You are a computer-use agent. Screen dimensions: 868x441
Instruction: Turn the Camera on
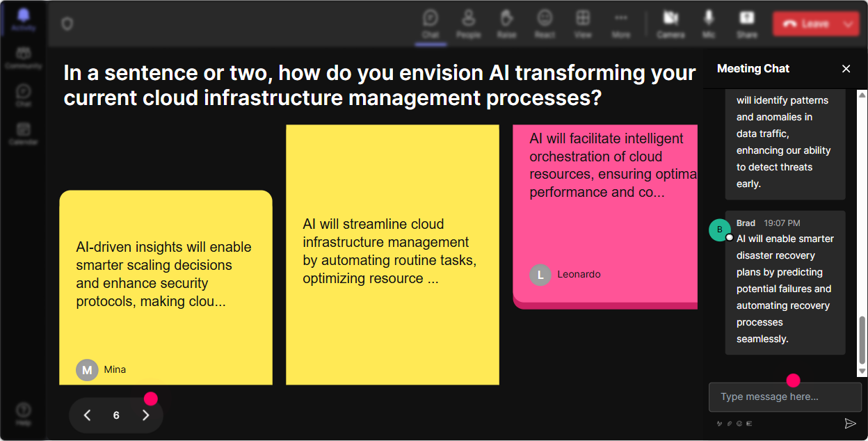tap(671, 24)
